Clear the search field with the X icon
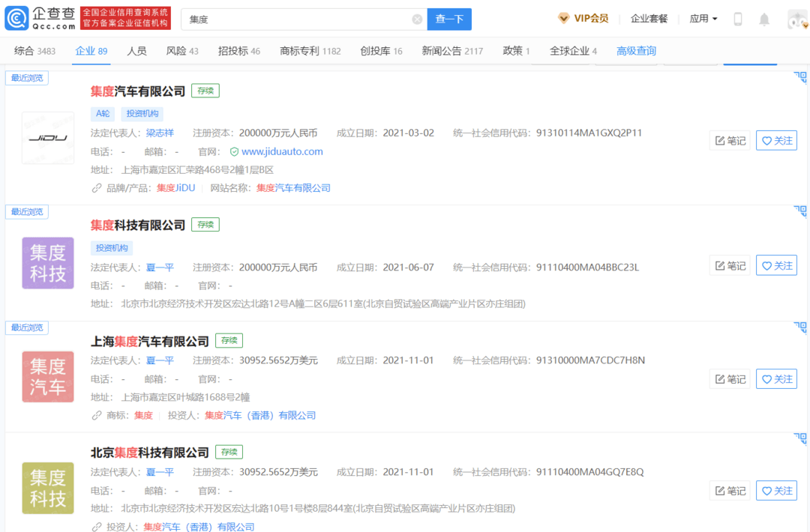 point(417,19)
